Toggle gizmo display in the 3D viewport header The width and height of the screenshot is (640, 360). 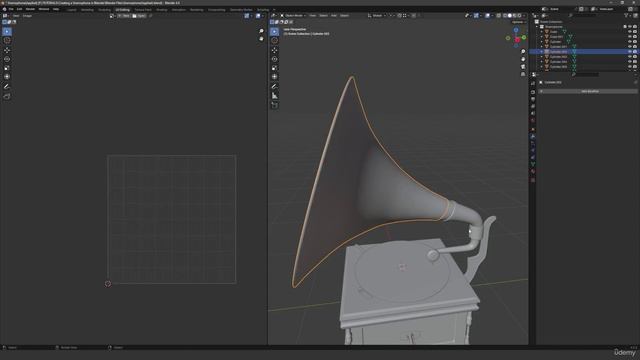point(476,16)
